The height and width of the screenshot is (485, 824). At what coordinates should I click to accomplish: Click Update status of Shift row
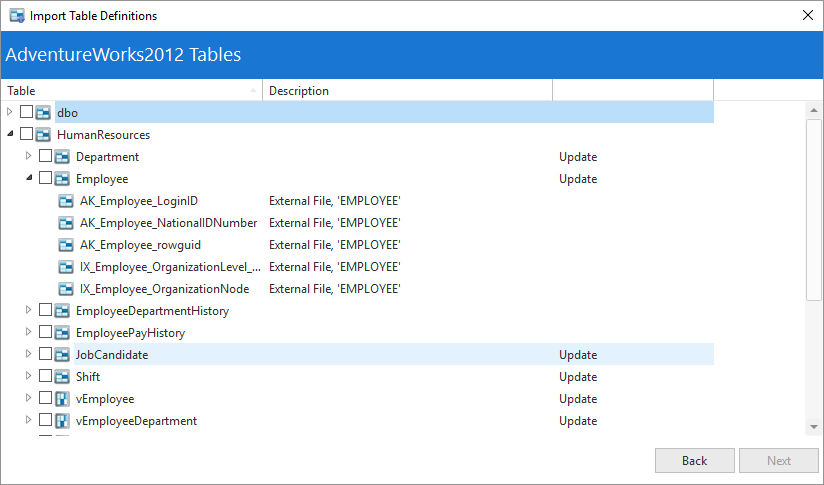coord(578,377)
